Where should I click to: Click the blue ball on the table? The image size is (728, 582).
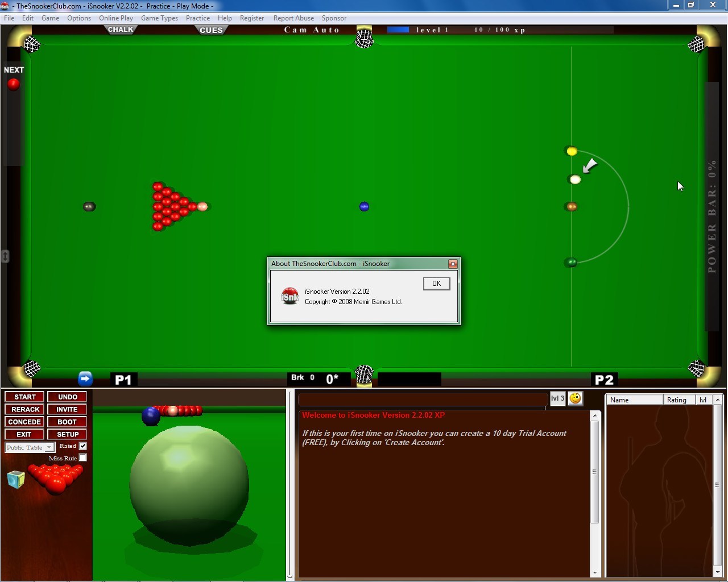click(365, 207)
